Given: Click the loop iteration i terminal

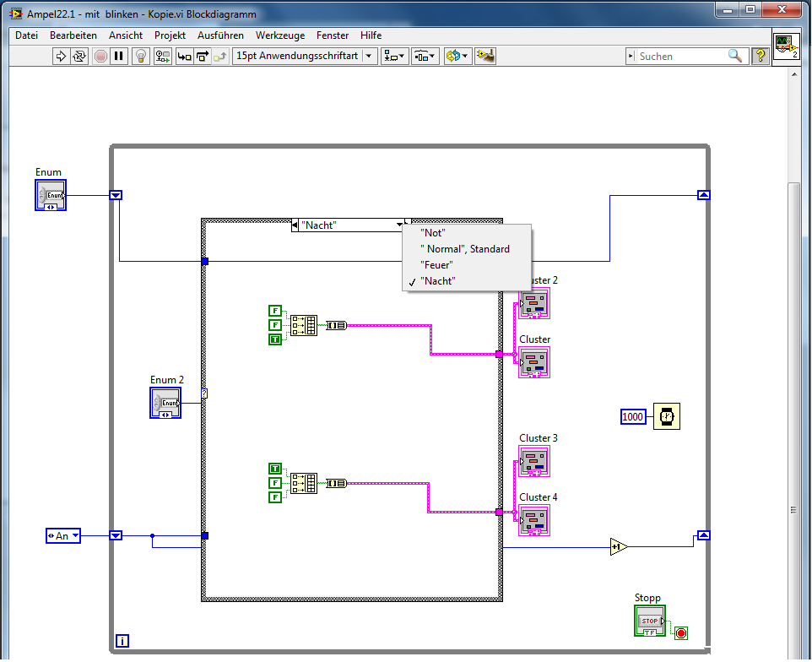Looking at the screenshot, I should point(122,641).
